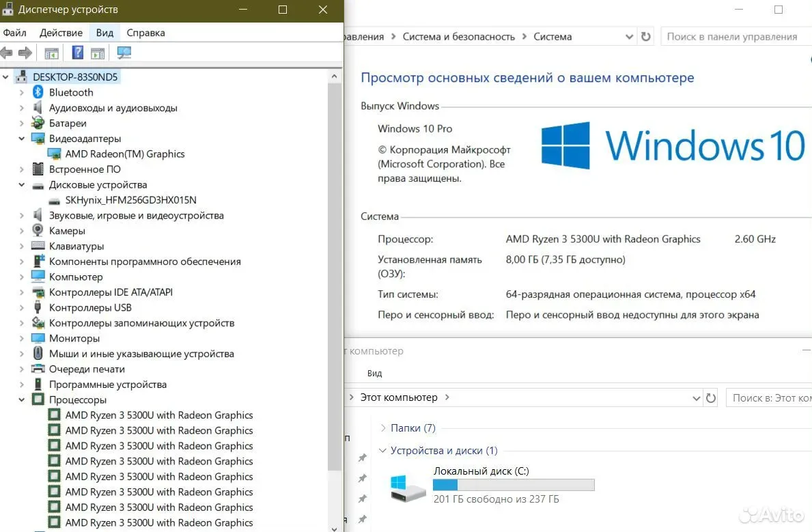The width and height of the screenshot is (812, 532).
Task: Refresh the Этот компьютер Explorer window
Action: 711,398
